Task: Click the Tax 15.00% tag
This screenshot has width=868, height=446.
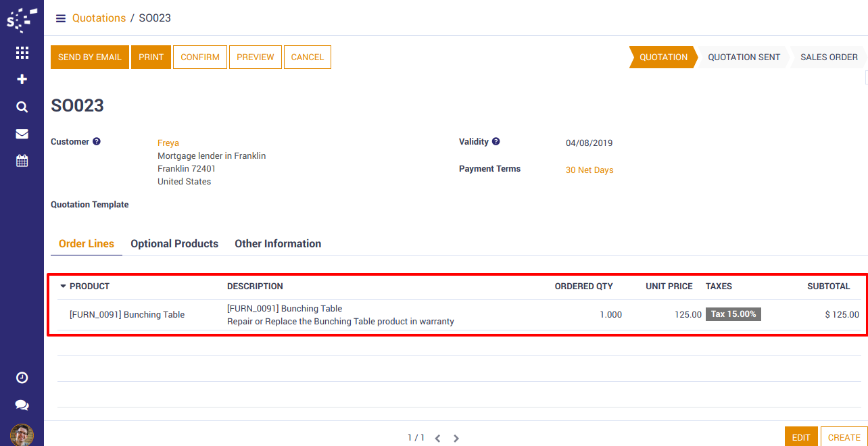Action: [x=733, y=314]
